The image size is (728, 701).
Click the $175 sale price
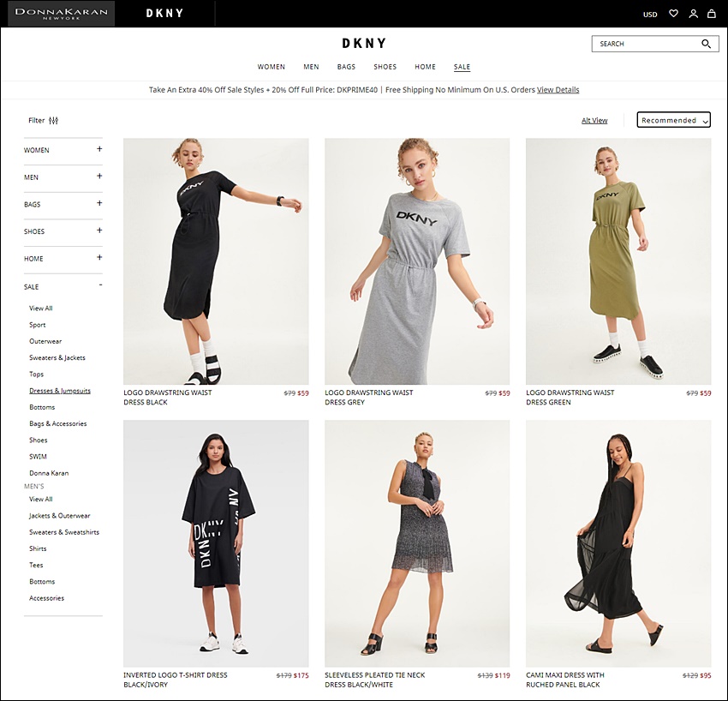301,675
